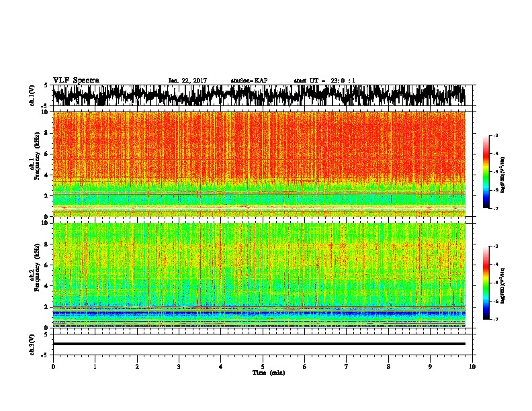Click the ch.2 spectrogram panel
This screenshot has width=532, height=411.
point(259,275)
